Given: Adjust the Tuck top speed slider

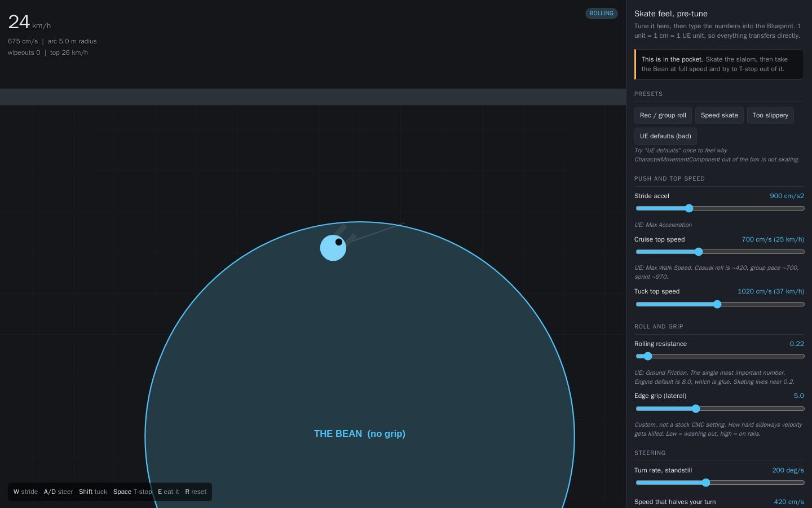Looking at the screenshot, I should (720, 304).
